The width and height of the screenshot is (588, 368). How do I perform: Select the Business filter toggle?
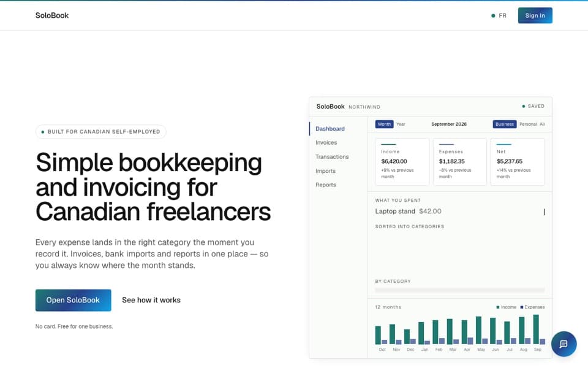[504, 124]
